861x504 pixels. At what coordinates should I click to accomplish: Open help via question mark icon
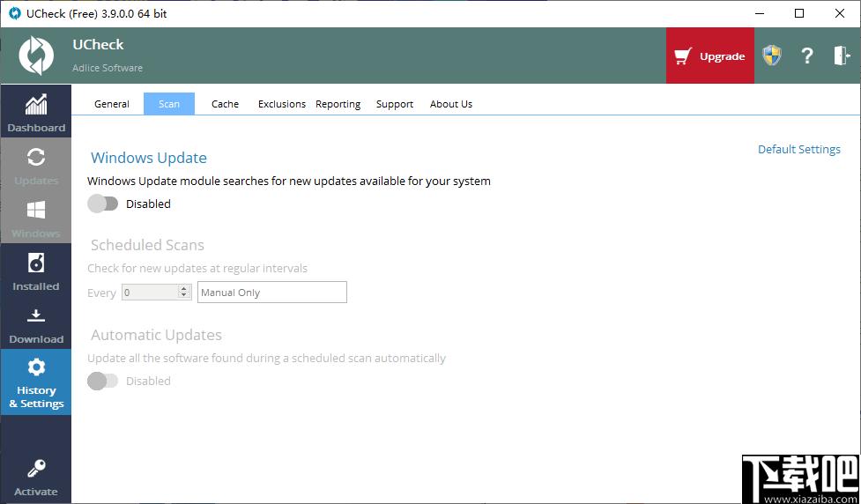[x=806, y=56]
